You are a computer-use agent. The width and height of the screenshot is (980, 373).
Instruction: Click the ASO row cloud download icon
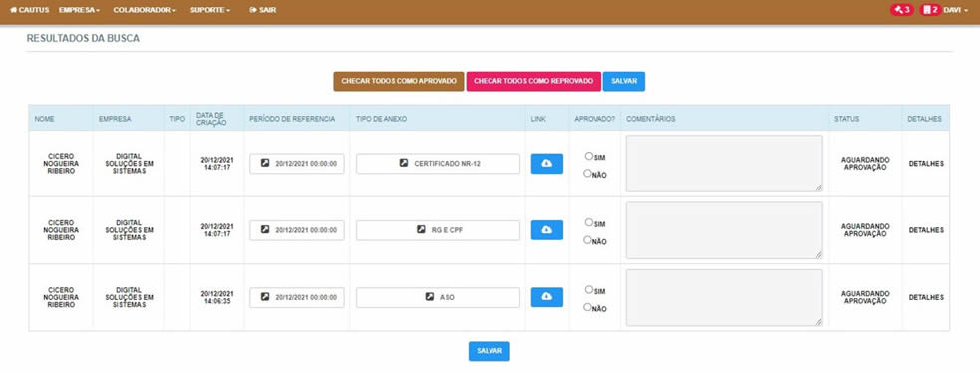point(547,297)
